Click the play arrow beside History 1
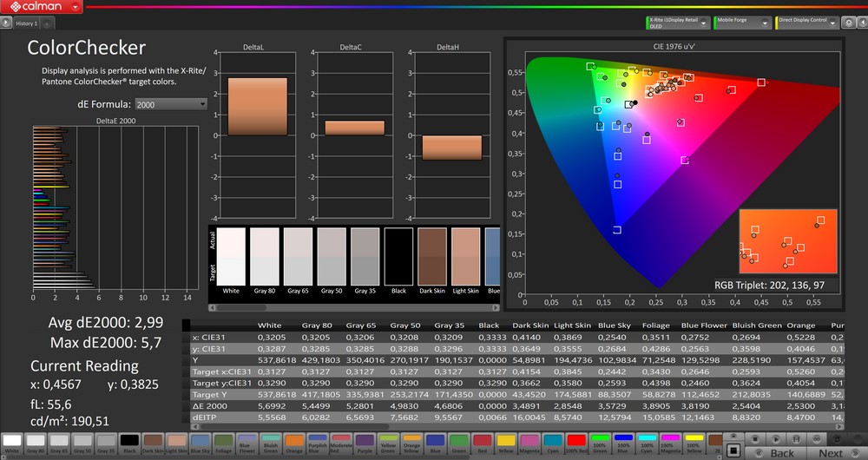 point(7,23)
